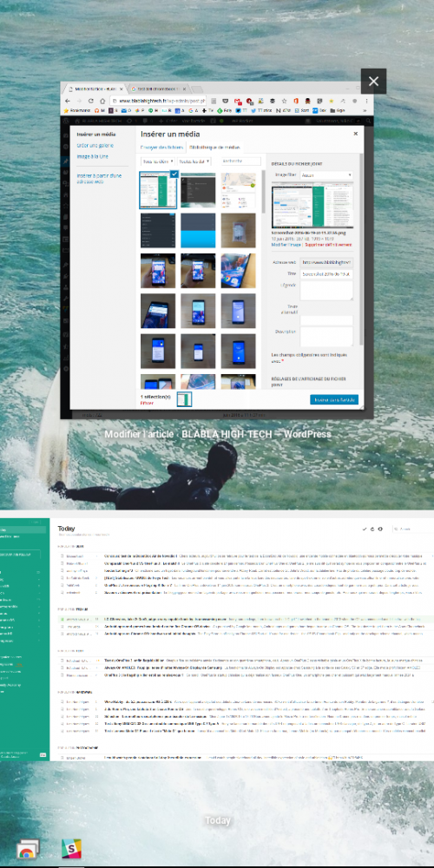
Task: Click Feedly's refresh icon next to Today
Action: [372, 529]
